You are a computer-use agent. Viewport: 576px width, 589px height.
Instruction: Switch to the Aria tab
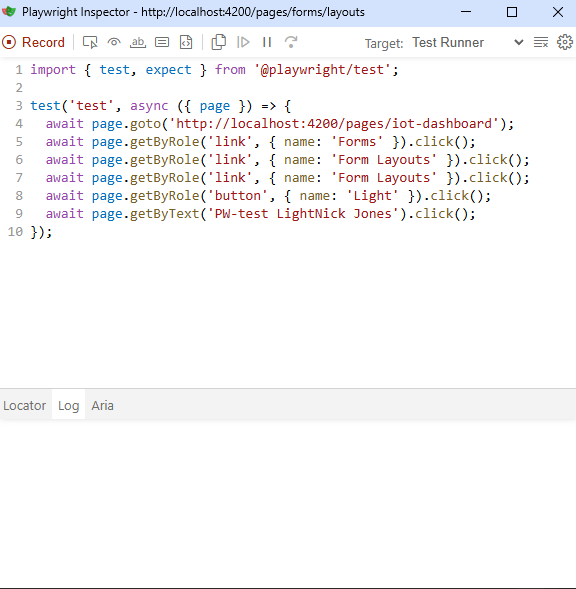click(102, 406)
